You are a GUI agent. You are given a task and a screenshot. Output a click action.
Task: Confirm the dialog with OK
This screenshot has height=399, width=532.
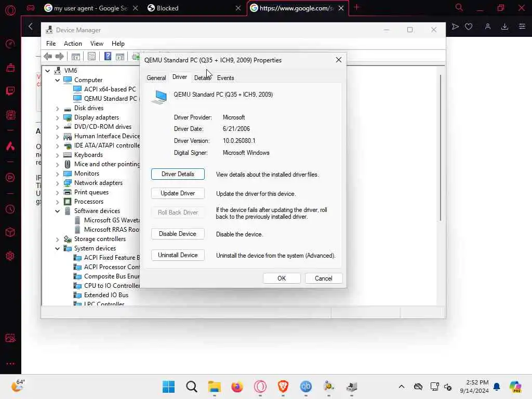click(282, 278)
